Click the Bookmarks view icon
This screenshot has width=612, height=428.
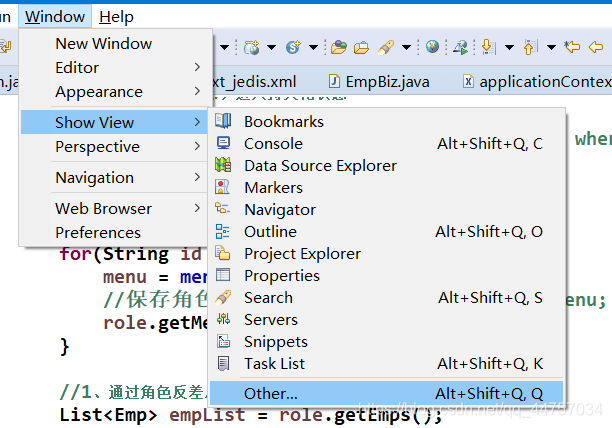click(223, 121)
